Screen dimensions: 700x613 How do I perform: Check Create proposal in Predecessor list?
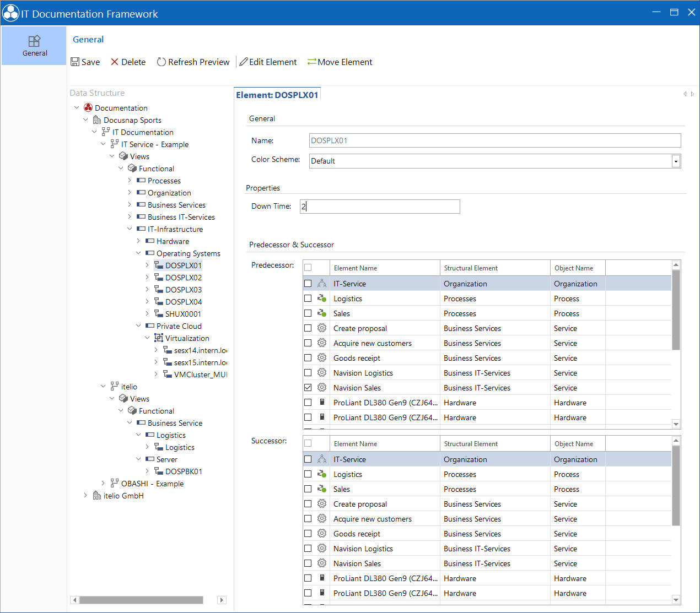(x=308, y=328)
